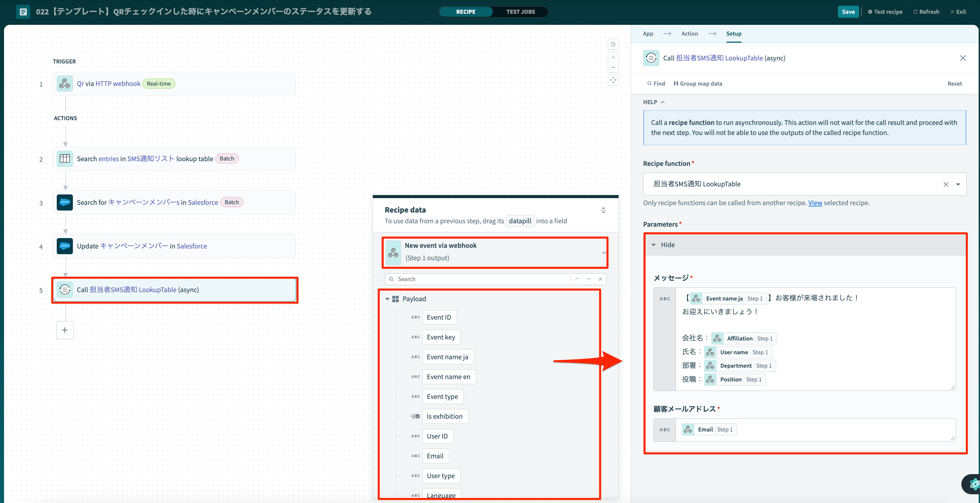This screenshot has width=980, height=503.
Task: Go to the Action step tab
Action: pyautogui.click(x=689, y=34)
